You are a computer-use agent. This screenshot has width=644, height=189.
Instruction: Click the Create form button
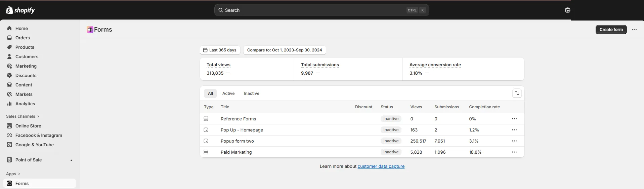[611, 30]
